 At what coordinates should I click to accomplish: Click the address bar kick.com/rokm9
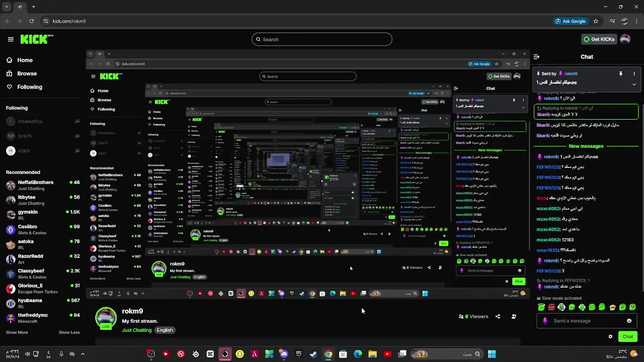pyautogui.click(x=69, y=21)
